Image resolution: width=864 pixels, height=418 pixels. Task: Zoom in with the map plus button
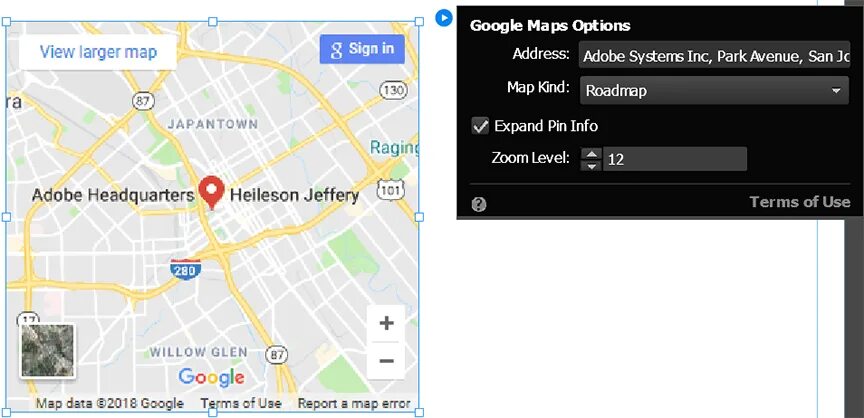(x=386, y=323)
